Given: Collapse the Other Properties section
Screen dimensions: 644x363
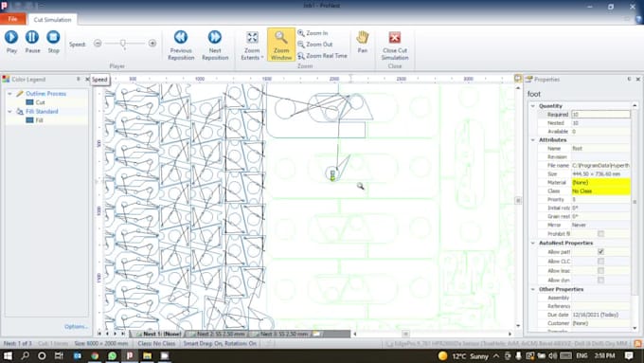Looking at the screenshot, I should pyautogui.click(x=533, y=289).
